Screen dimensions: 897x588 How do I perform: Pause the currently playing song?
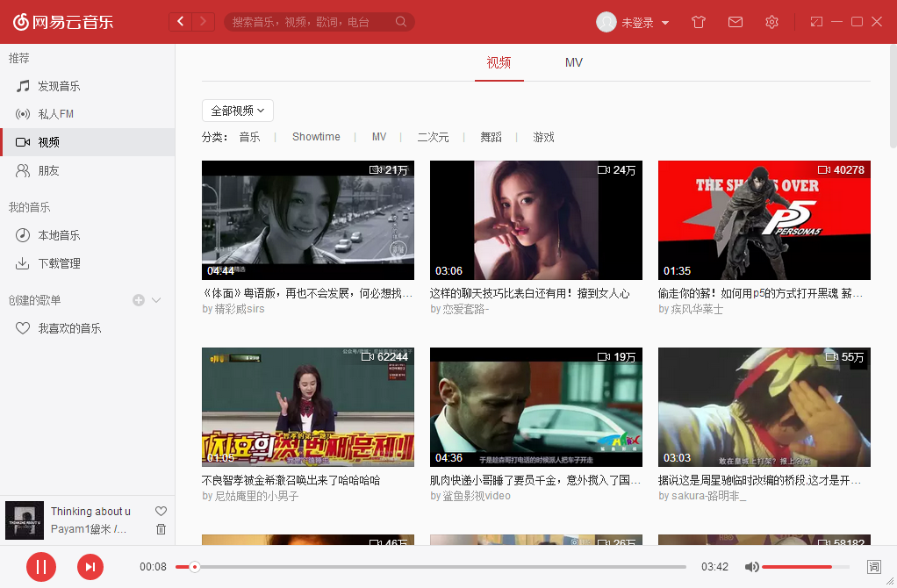[40, 567]
